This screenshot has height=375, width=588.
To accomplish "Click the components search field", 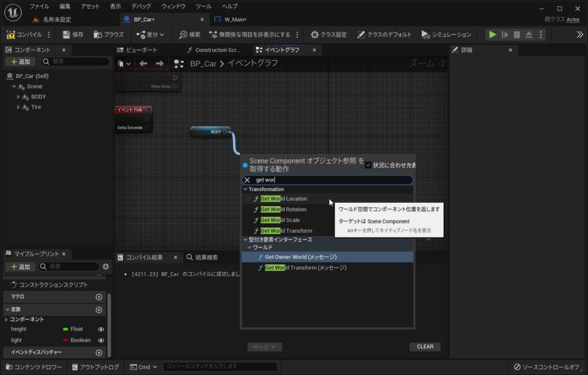I will click(x=76, y=61).
